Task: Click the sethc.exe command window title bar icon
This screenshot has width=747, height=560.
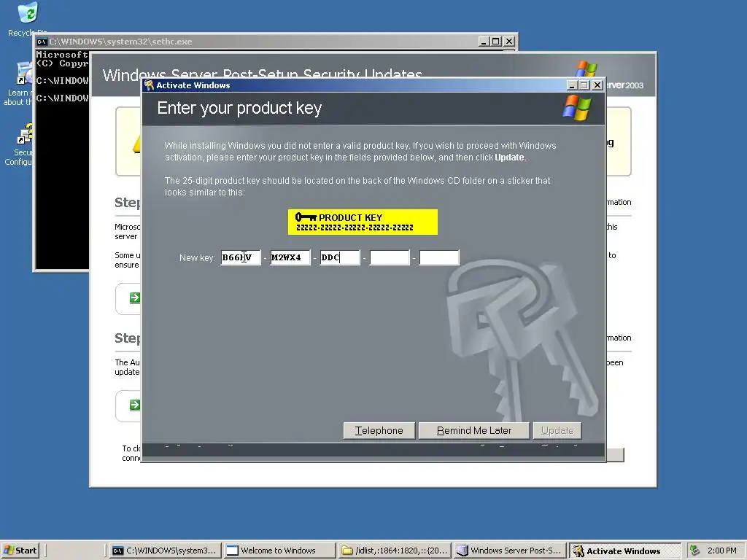Action: pos(42,42)
